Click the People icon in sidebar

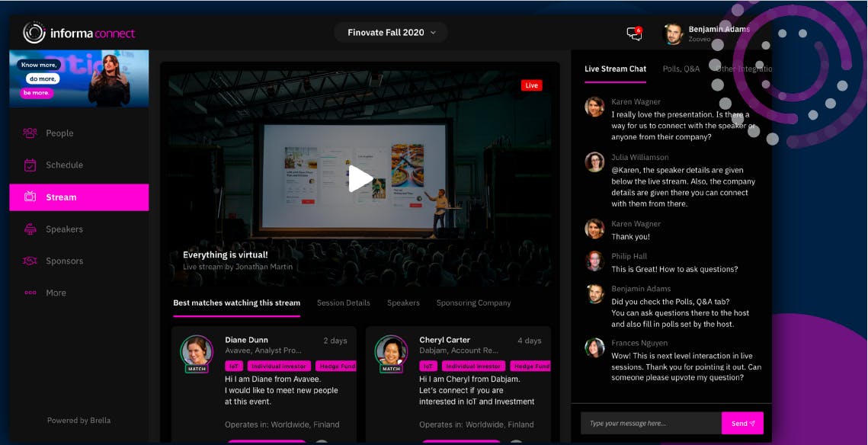pyautogui.click(x=30, y=133)
